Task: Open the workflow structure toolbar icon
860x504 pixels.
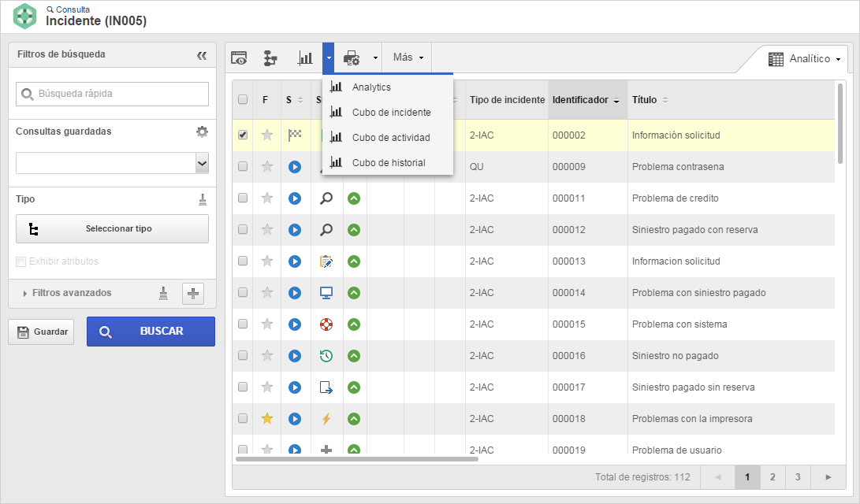Action: coord(270,57)
